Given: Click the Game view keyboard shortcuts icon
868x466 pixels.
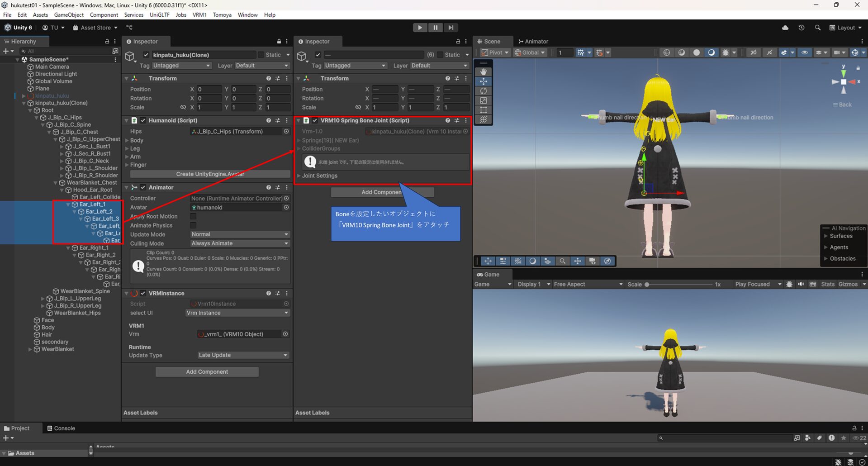Looking at the screenshot, I should [x=813, y=284].
